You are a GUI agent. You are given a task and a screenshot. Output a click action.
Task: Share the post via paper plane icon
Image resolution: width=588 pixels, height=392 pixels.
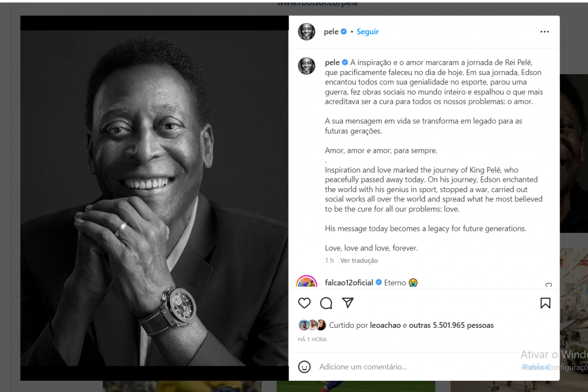tap(348, 303)
